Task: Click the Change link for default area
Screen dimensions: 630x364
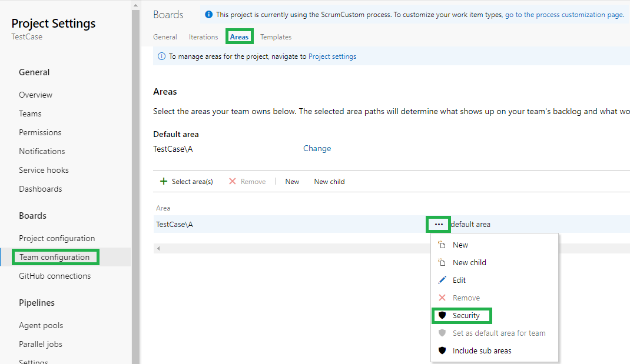Action: pyautogui.click(x=317, y=149)
